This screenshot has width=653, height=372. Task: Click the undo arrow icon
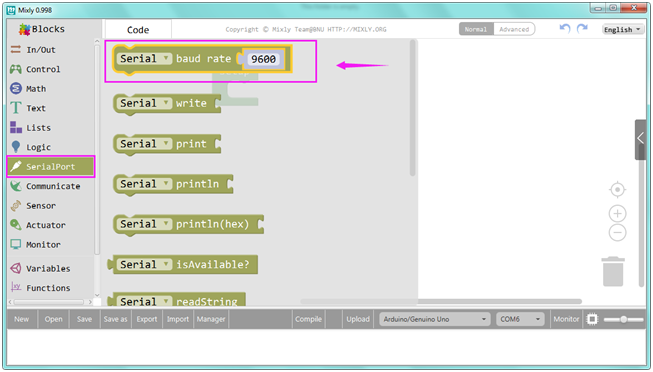coord(565,28)
